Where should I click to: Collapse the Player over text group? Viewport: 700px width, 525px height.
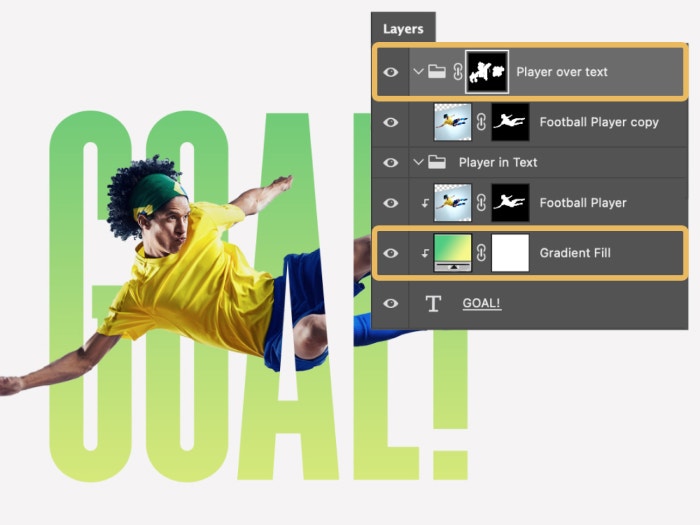point(418,71)
